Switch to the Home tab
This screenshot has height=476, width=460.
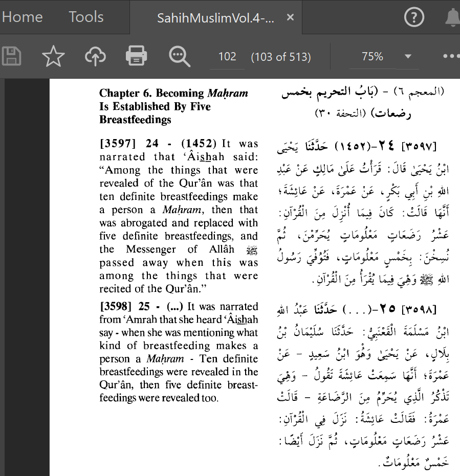22,17
